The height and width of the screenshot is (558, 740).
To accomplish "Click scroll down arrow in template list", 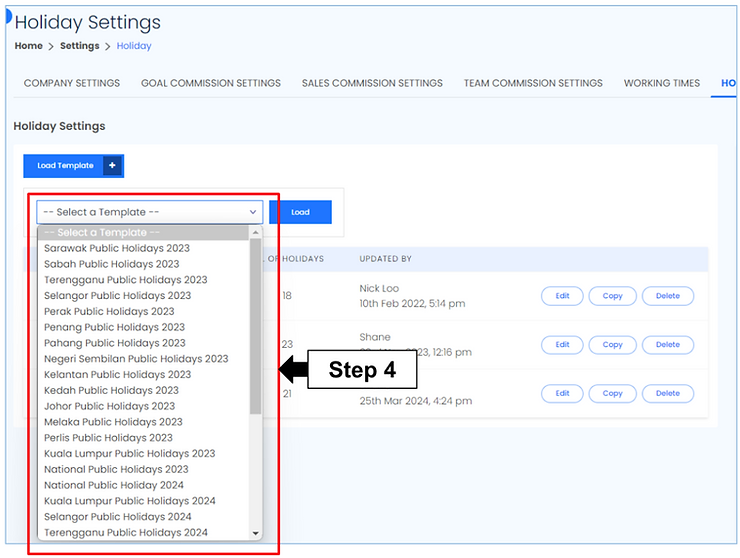I will [256, 534].
